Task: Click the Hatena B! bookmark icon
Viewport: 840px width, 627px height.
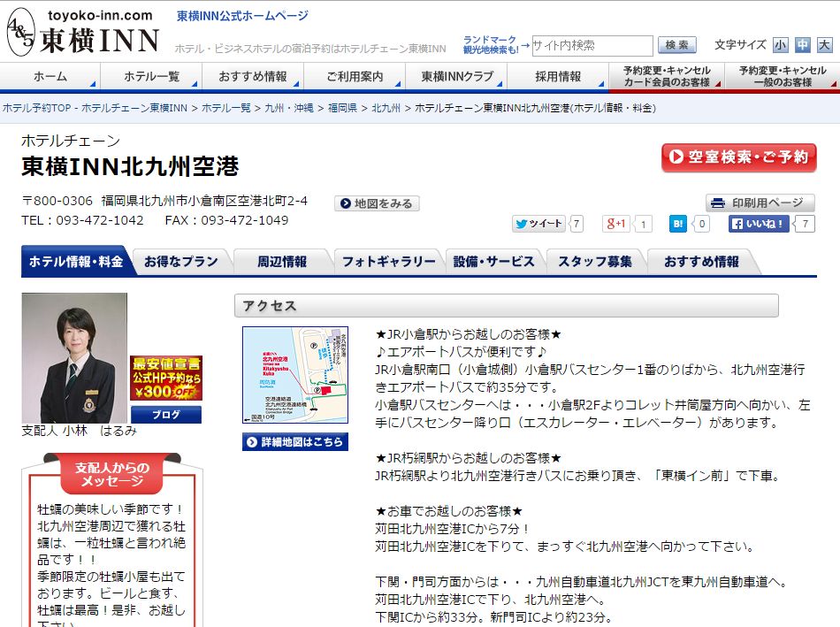Action: click(677, 224)
